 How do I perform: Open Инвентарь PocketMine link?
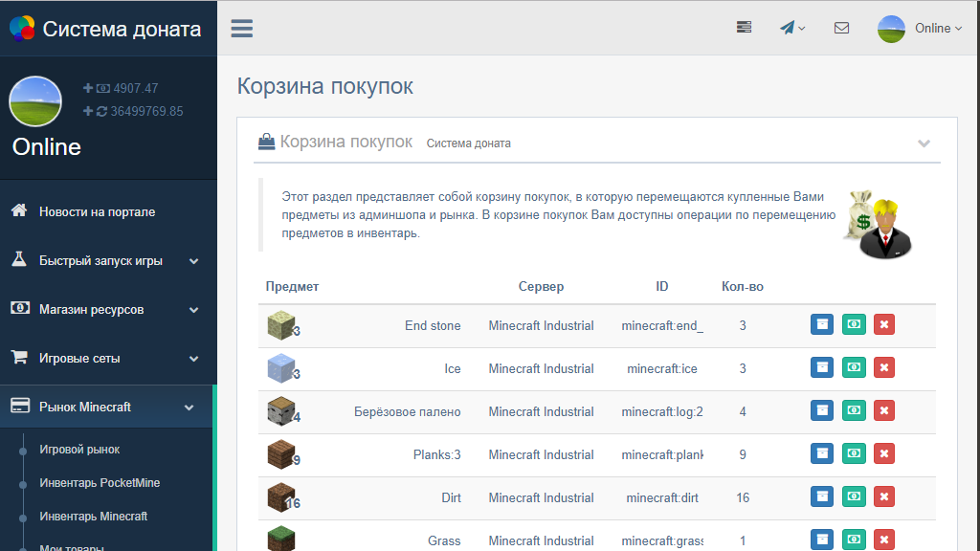point(100,483)
